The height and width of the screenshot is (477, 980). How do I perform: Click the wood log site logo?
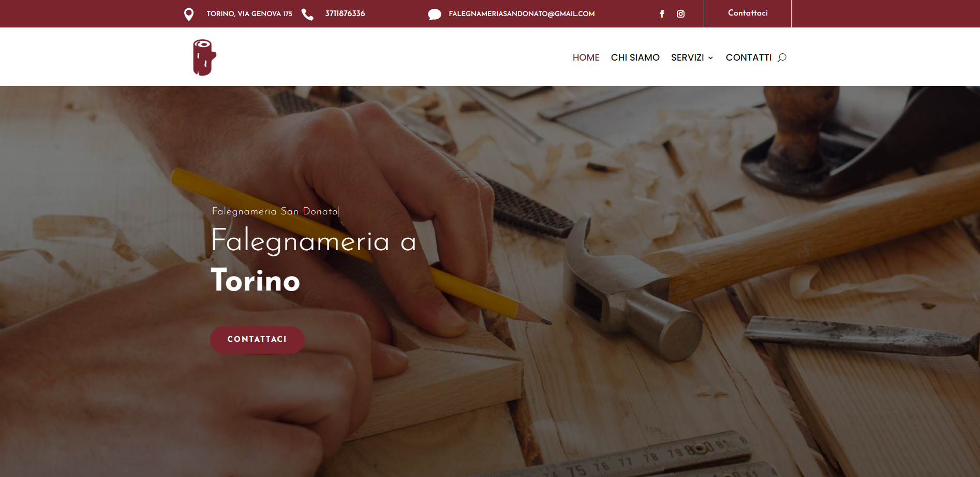tap(204, 57)
